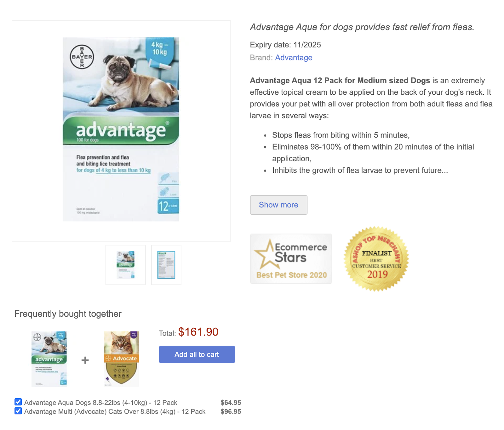The image size is (504, 430).
Task: Click Advantage Multi (Advocate) Cats item label
Action: coord(115,411)
